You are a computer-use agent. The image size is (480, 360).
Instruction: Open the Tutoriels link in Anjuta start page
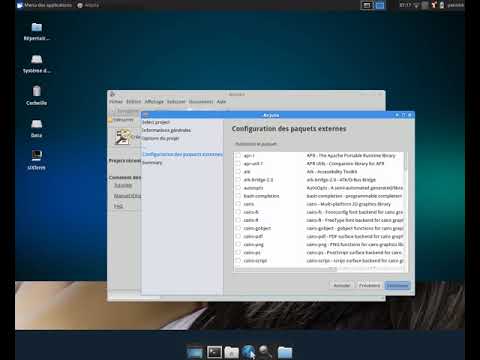pyautogui.click(x=123, y=185)
